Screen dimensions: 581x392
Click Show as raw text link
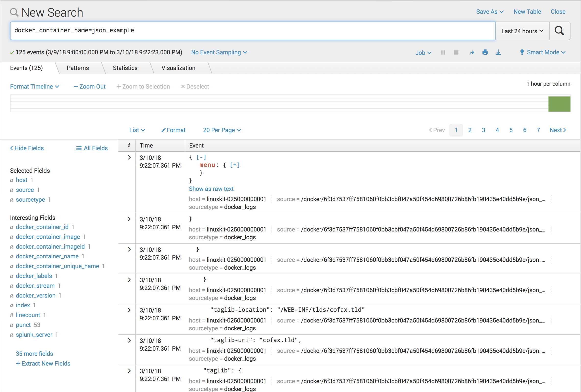tap(211, 189)
